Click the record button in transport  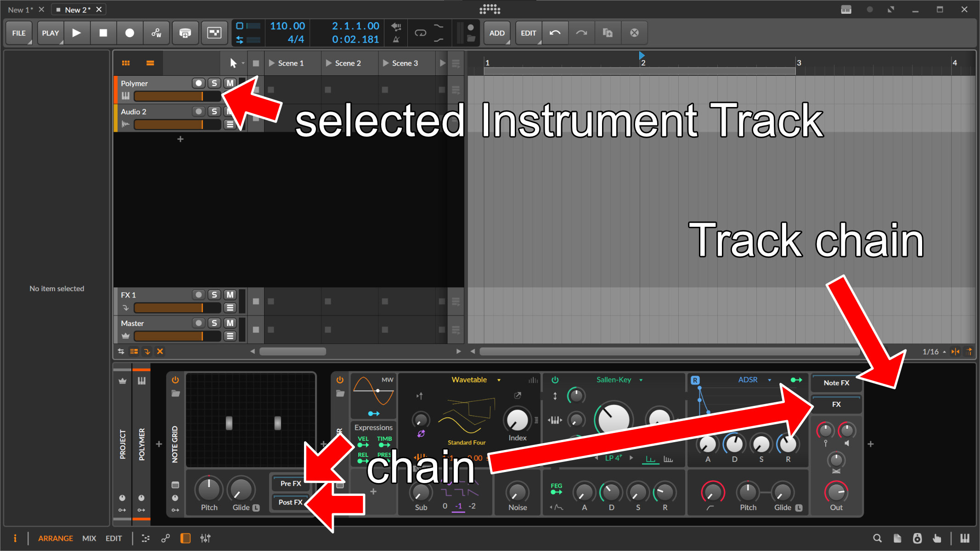coord(130,32)
